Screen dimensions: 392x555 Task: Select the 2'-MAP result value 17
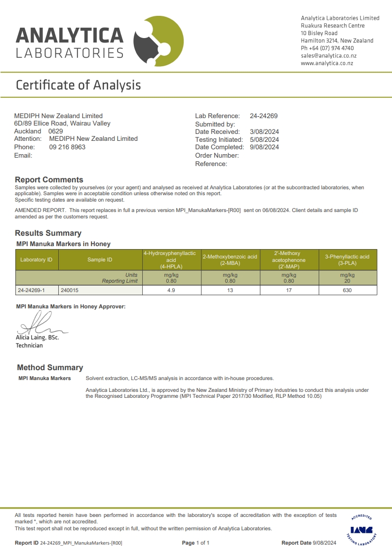289,290
